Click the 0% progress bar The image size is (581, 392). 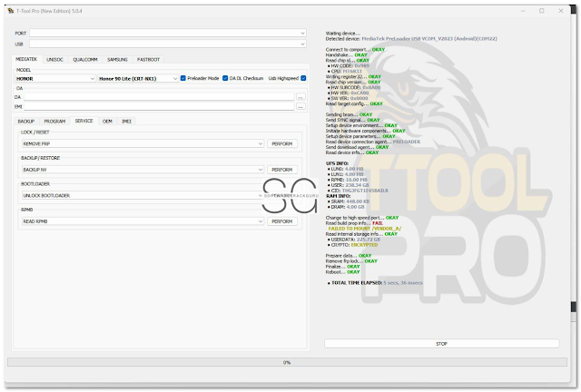pyautogui.click(x=287, y=362)
